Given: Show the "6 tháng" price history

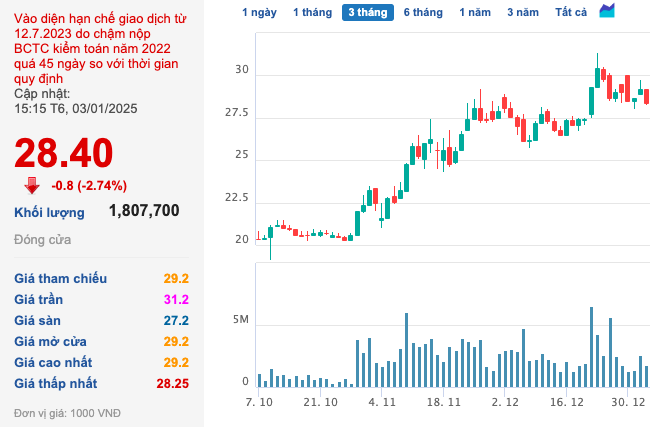Looking at the screenshot, I should point(423,12).
